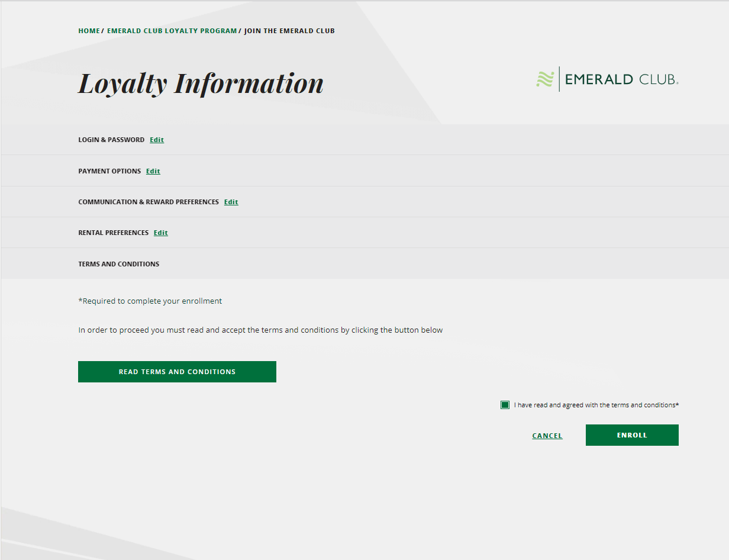This screenshot has width=729, height=560.
Task: Edit the Payment Options section
Action: coord(153,171)
